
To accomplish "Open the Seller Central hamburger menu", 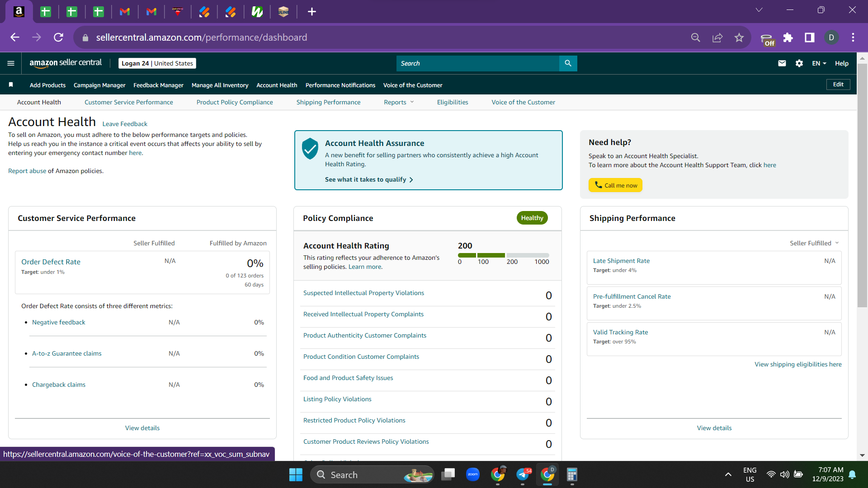I will 11,63.
